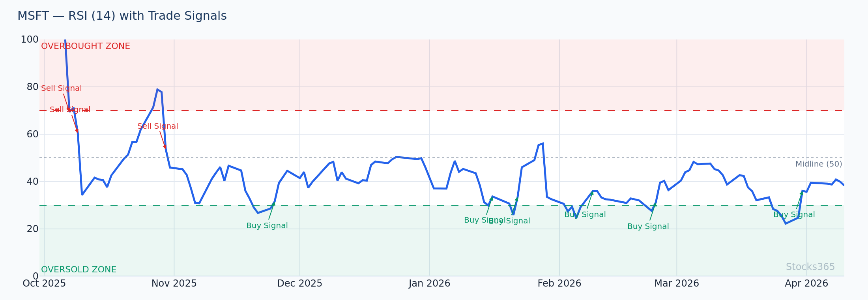Click the 20 y-axis tick label

pos(32,229)
